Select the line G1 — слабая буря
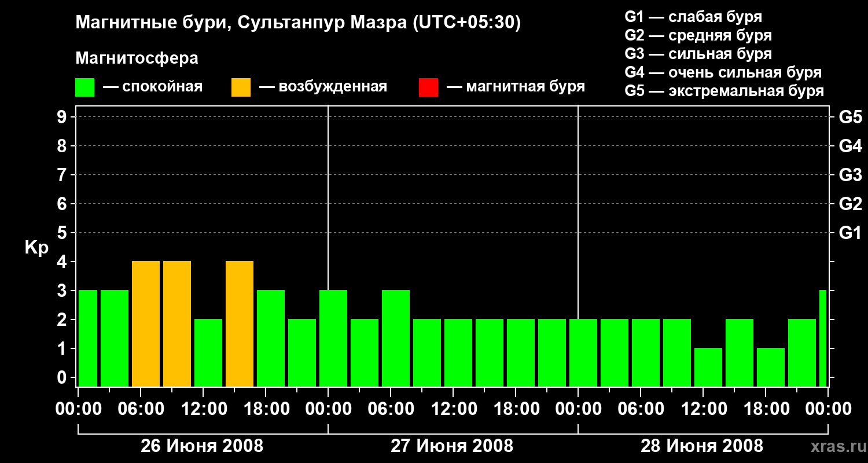Viewport: 868px width, 463px height. click(693, 17)
